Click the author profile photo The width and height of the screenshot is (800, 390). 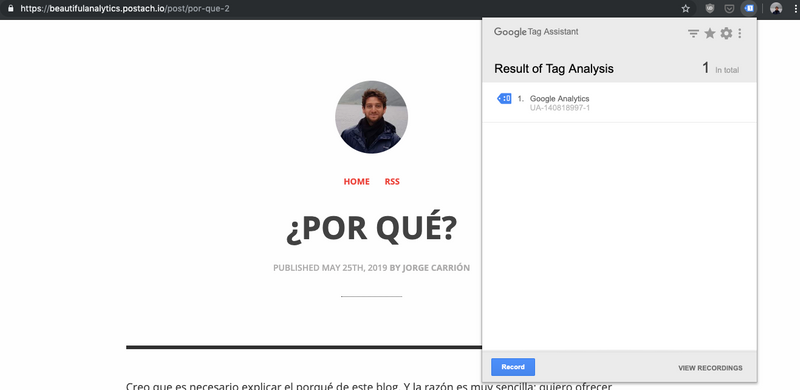click(371, 117)
